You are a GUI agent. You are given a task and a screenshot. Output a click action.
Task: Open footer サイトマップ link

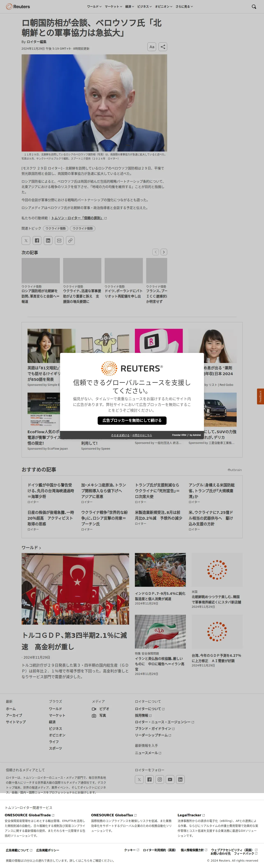pos(16,722)
